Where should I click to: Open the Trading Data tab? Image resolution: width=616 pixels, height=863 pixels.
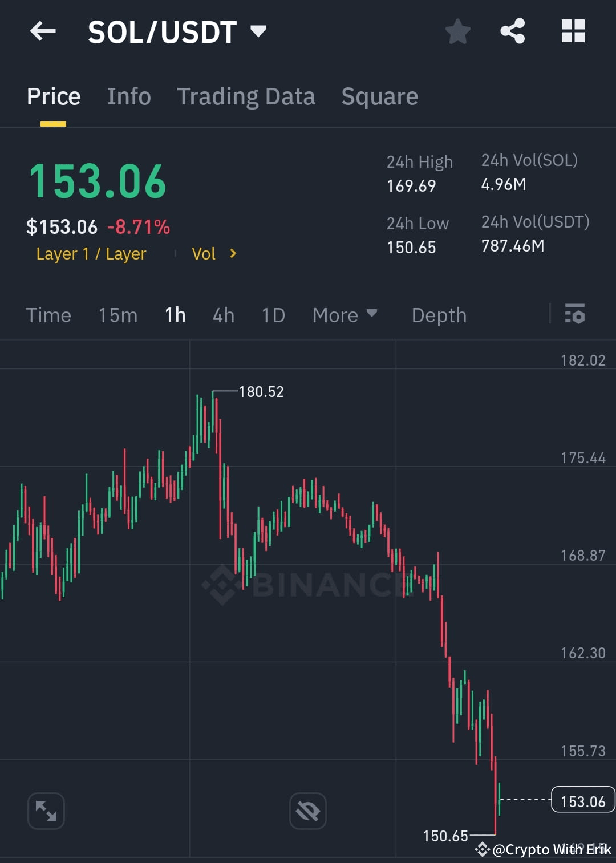[246, 96]
